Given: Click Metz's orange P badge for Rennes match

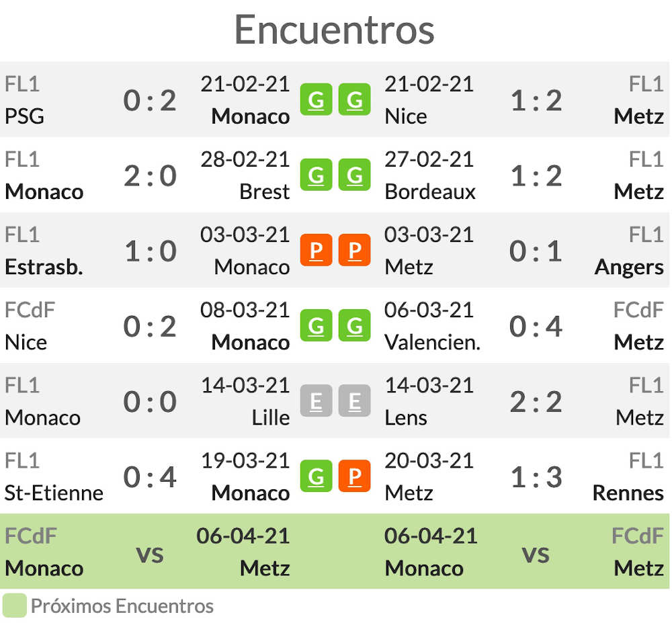Looking at the screenshot, I should [354, 476].
